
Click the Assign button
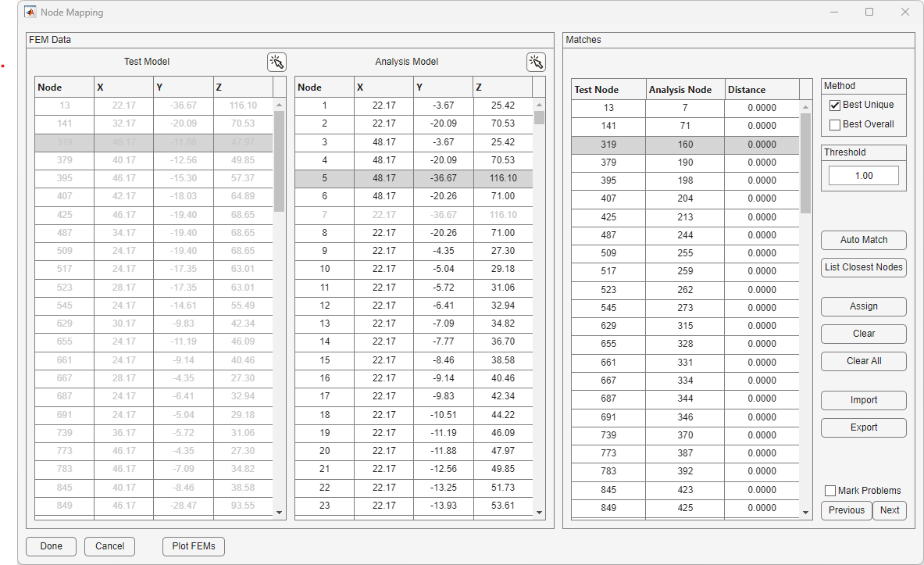tap(863, 306)
